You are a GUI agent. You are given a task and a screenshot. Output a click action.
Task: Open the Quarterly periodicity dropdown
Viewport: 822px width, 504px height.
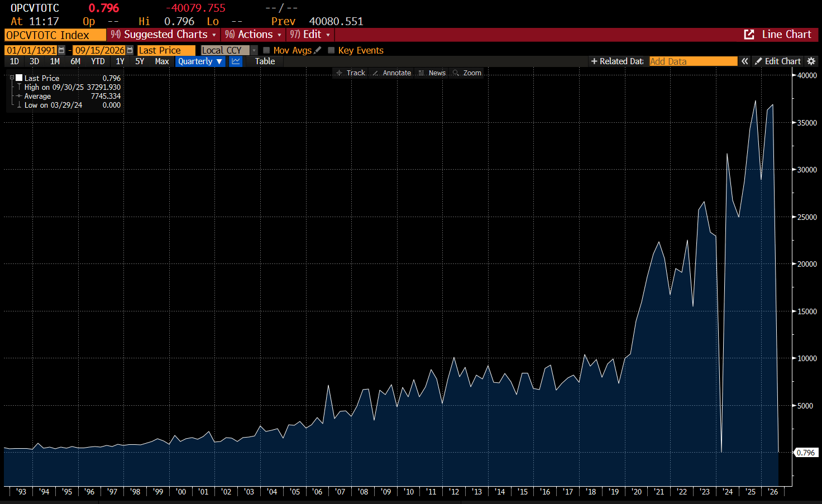[x=200, y=61]
